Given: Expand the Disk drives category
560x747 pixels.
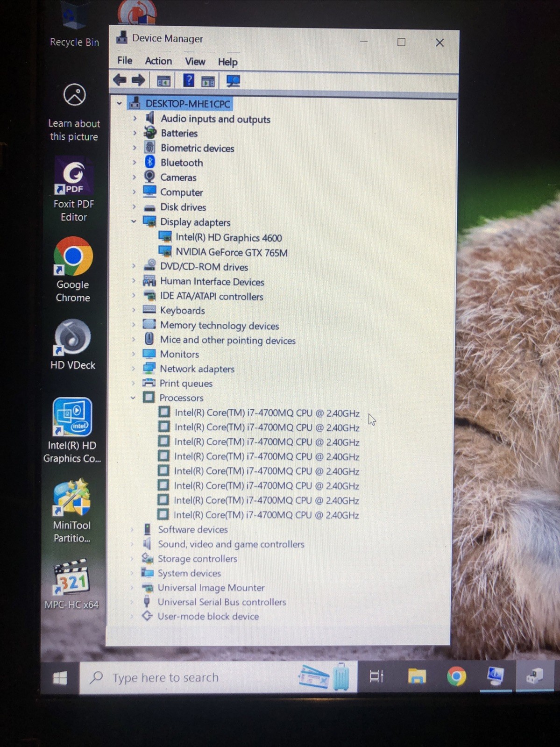Looking at the screenshot, I should (x=134, y=206).
